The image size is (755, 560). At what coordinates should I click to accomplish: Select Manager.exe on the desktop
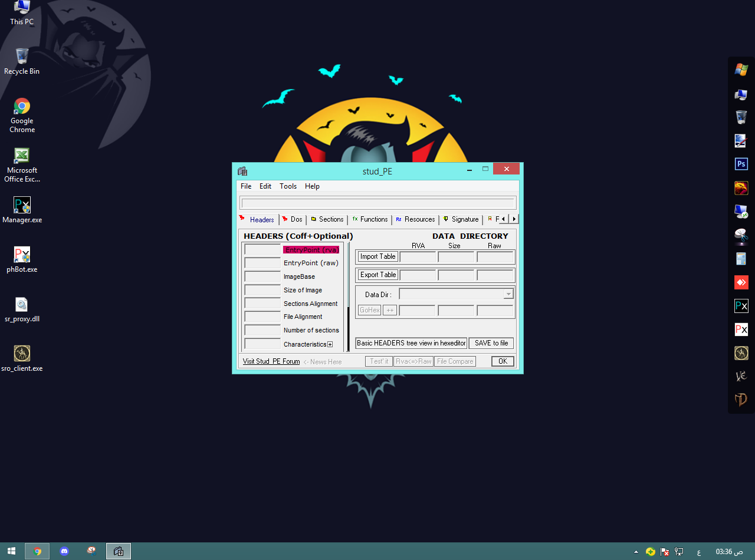(22, 210)
